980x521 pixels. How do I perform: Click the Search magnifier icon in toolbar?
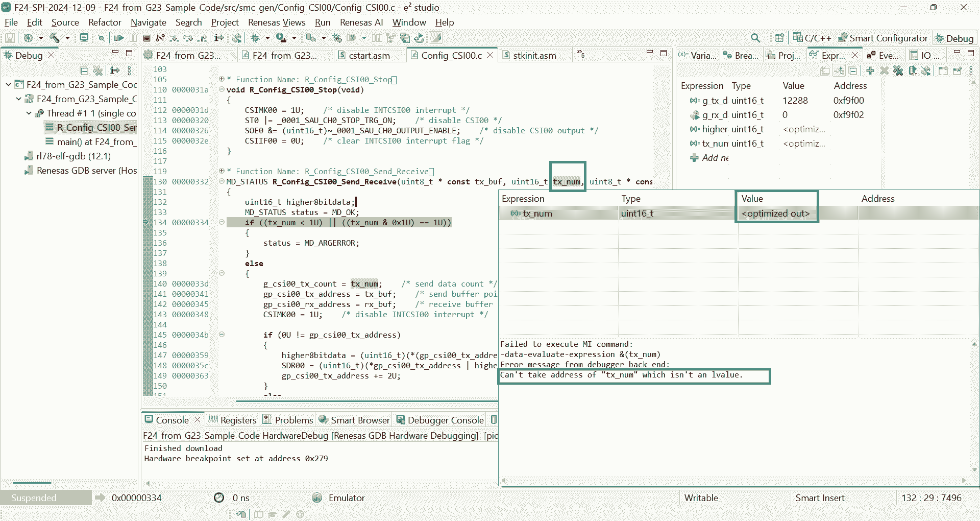point(755,38)
